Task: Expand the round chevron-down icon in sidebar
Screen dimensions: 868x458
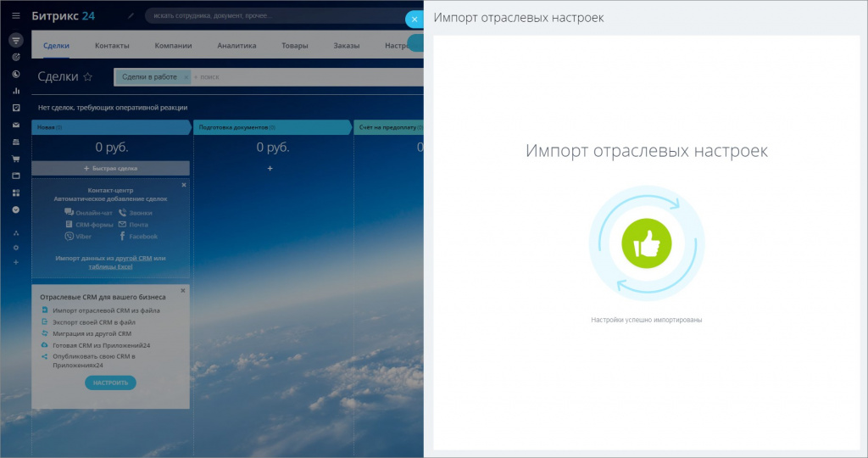Action: click(x=16, y=209)
